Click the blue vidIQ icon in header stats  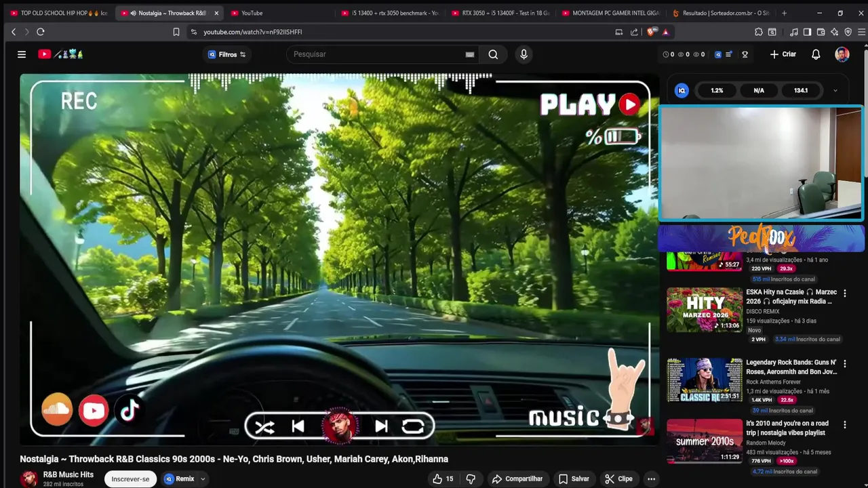717,54
